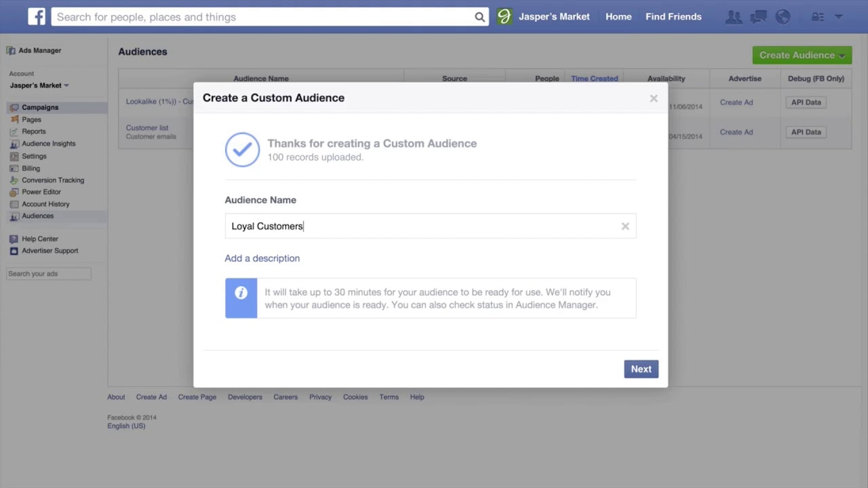Click the Billing icon in sidebar
Image resolution: width=868 pixels, height=488 pixels.
tap(14, 168)
